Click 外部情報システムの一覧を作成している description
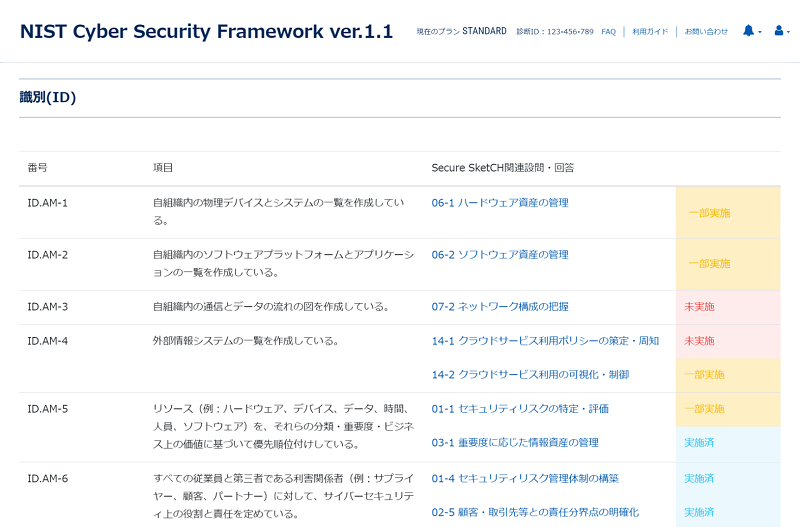 (246, 341)
